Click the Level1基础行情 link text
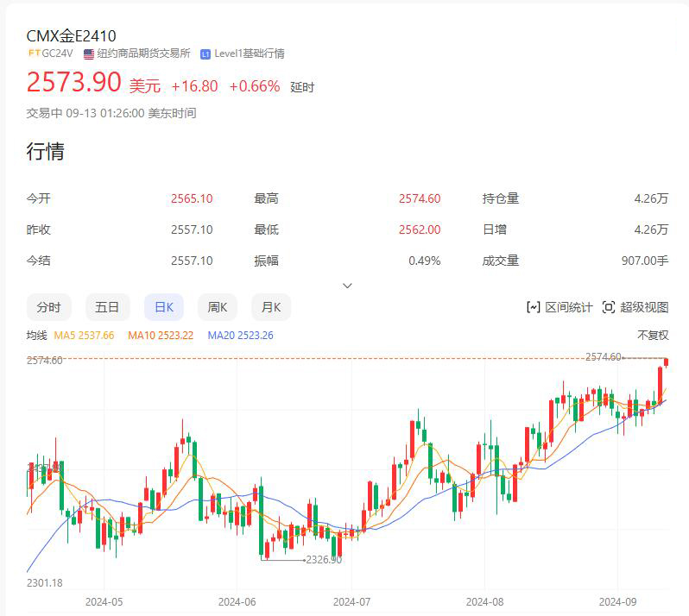The width and height of the screenshot is (689, 616). click(250, 53)
